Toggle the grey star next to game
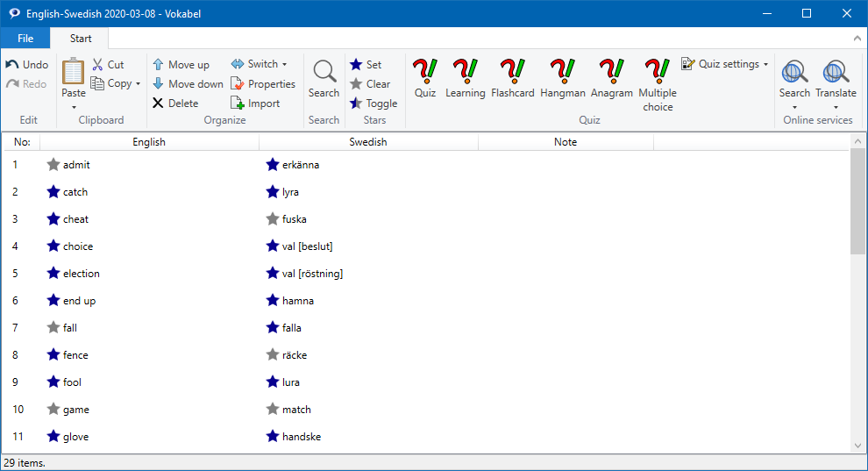The image size is (868, 471). 53,409
